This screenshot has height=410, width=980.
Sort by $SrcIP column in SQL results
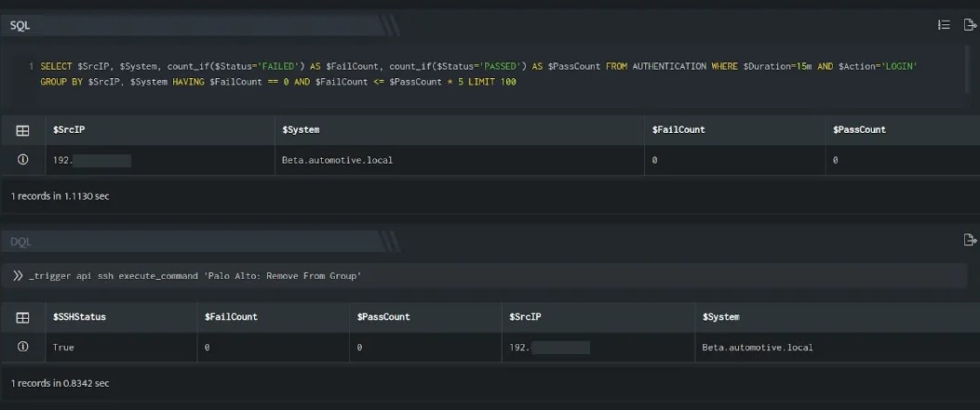[x=160, y=130]
